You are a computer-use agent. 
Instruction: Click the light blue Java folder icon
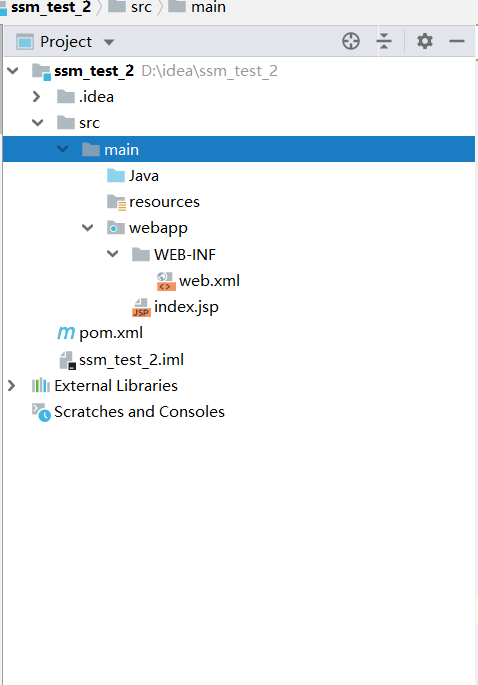pyautogui.click(x=116, y=176)
